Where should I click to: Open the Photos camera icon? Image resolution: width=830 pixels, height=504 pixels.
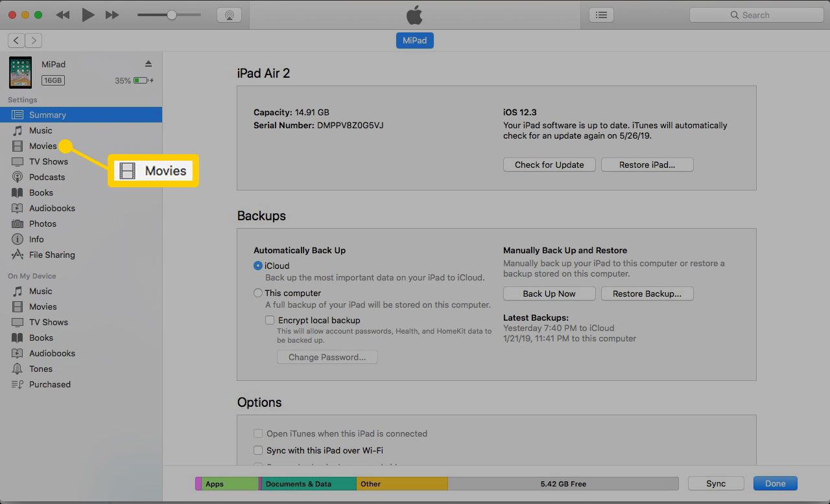[18, 223]
